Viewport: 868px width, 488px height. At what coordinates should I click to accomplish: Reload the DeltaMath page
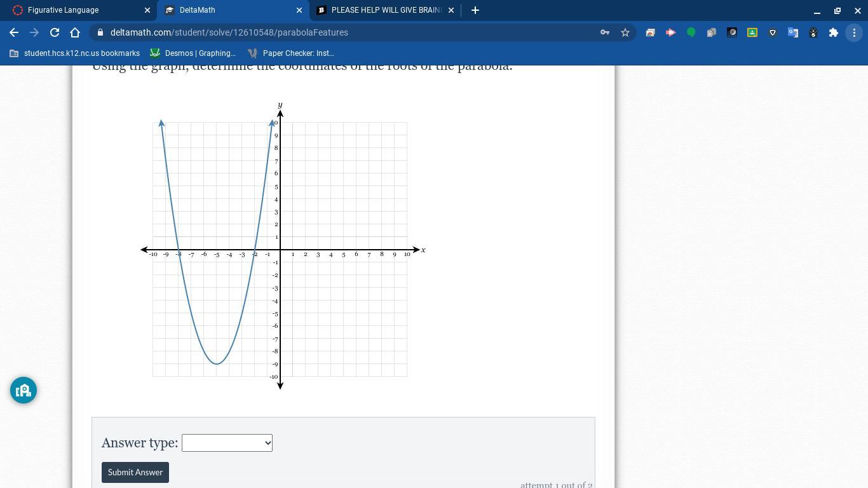point(55,32)
